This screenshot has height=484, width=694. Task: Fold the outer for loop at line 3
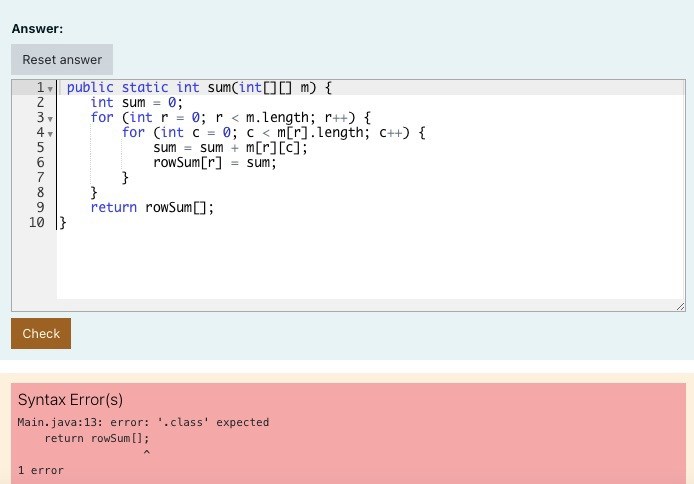coord(50,118)
